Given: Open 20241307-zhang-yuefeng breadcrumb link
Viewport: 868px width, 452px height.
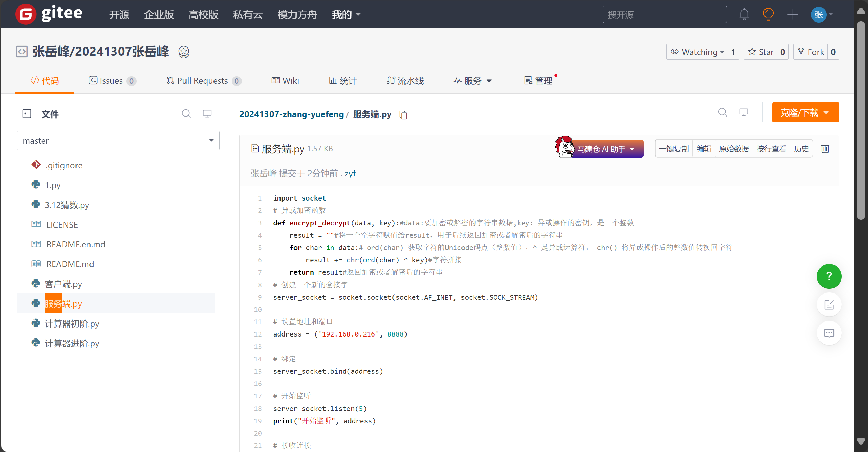Looking at the screenshot, I should click(x=291, y=114).
